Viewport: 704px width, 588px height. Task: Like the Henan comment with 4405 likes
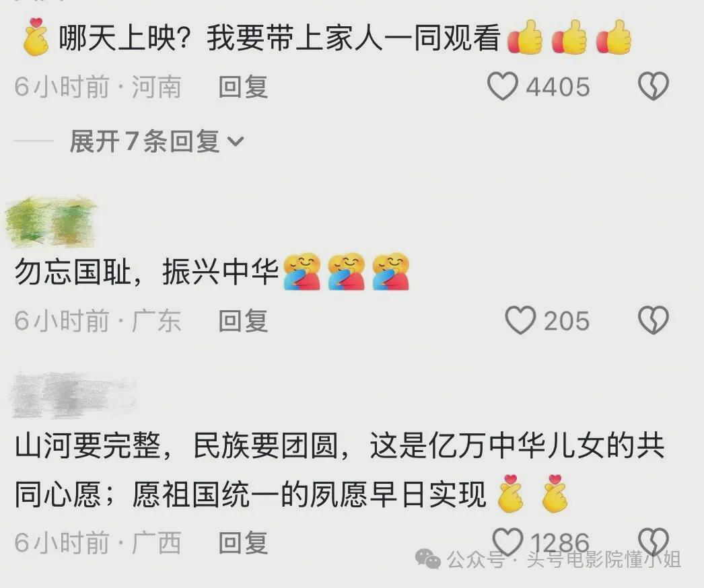point(503,86)
